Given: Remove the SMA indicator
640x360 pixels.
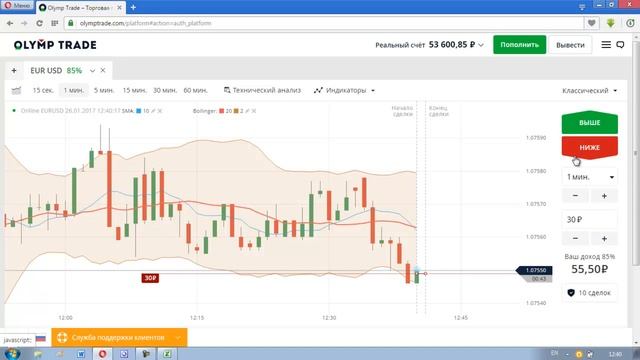Looking at the screenshot, I should 160,111.
